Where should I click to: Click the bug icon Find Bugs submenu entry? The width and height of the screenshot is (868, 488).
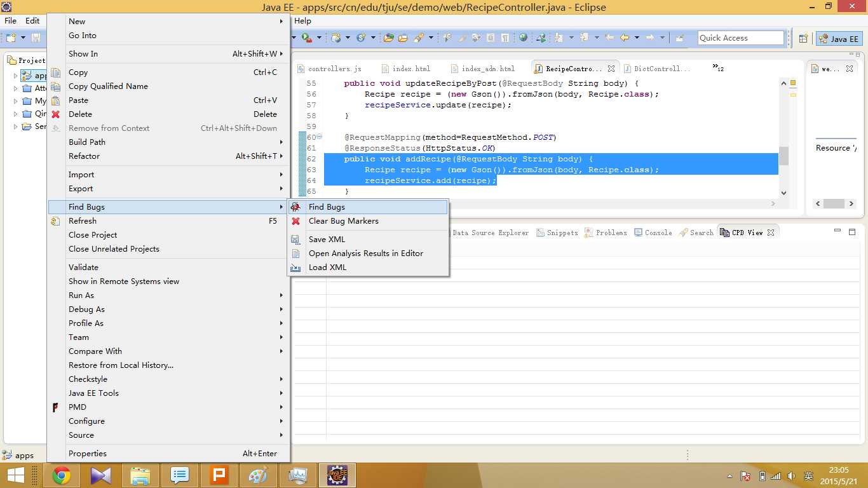(369, 207)
